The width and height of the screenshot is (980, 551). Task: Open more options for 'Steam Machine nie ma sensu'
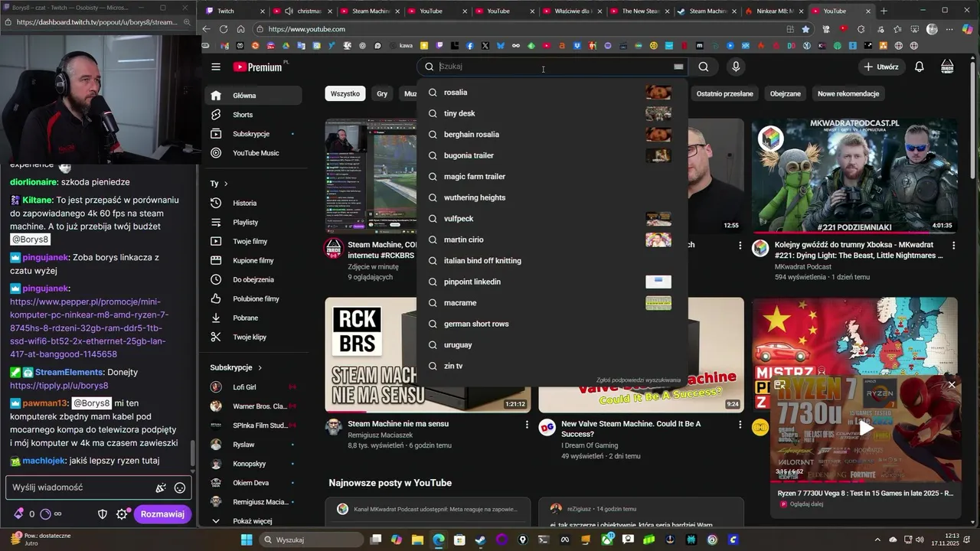[527, 424]
